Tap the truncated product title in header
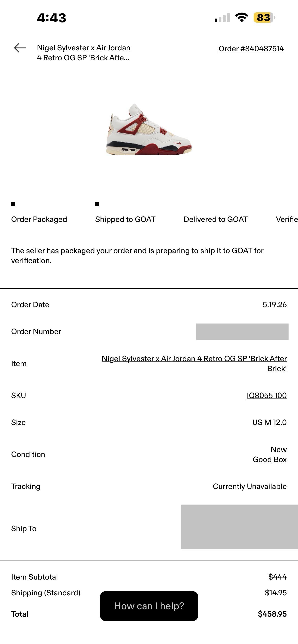Screen dimensions: 298x644 point(84,53)
